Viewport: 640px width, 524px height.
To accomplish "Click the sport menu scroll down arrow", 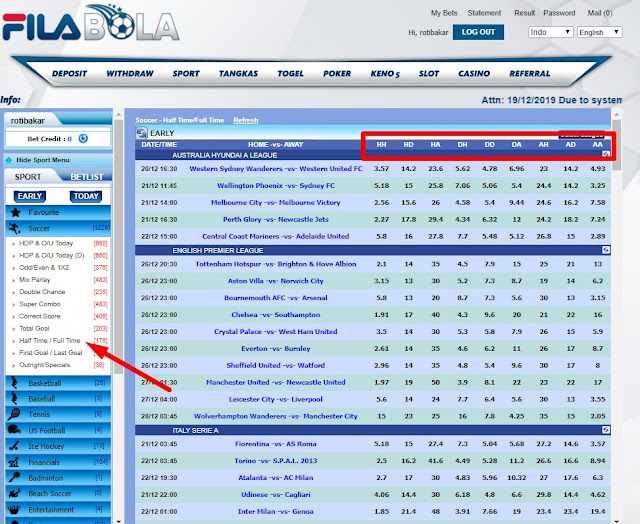I will coord(118,521).
